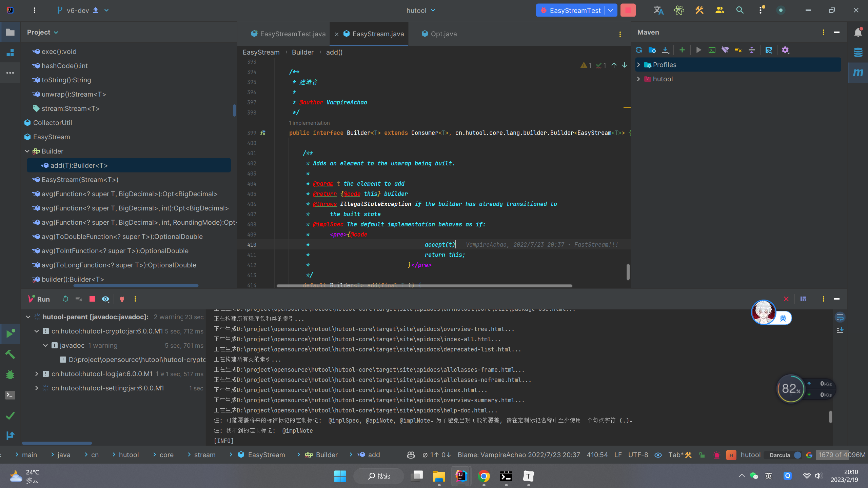This screenshot has width=868, height=488.
Task: Switch to the Opt.java tab
Action: coord(443,34)
